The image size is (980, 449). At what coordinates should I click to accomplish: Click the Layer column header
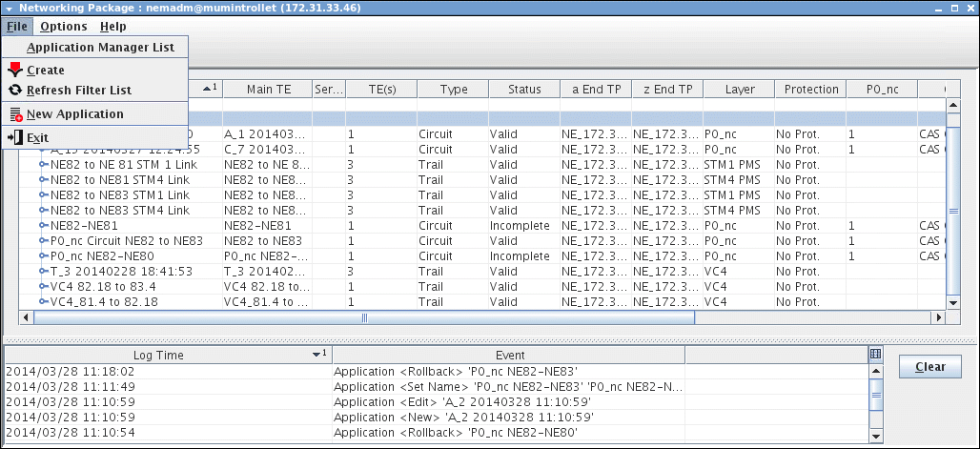tap(739, 90)
